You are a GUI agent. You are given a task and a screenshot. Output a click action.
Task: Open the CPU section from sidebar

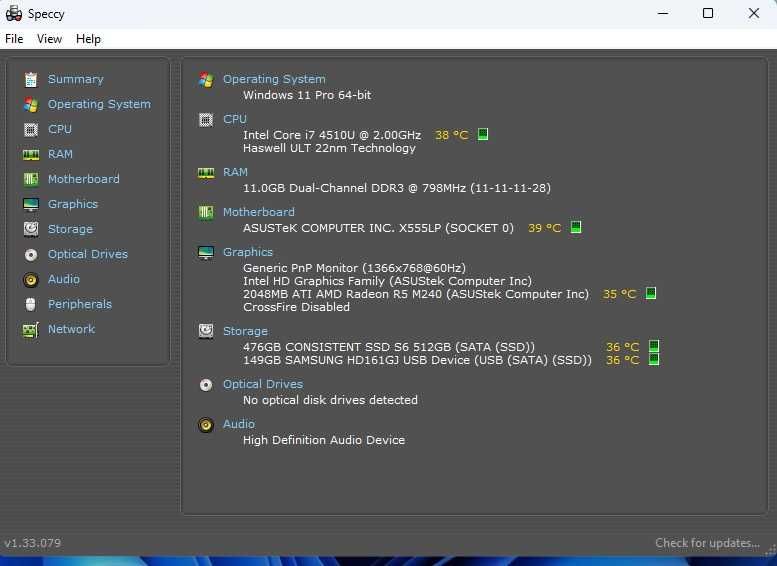pos(60,129)
